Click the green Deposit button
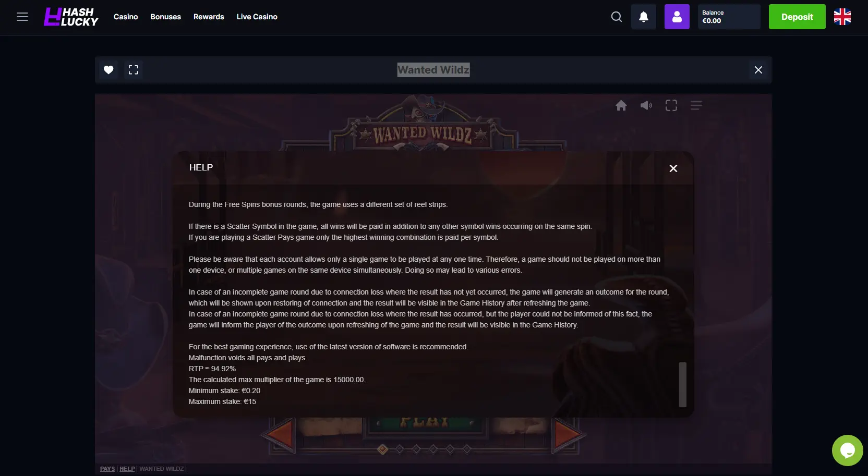Viewport: 868px width, 476px height. point(797,17)
